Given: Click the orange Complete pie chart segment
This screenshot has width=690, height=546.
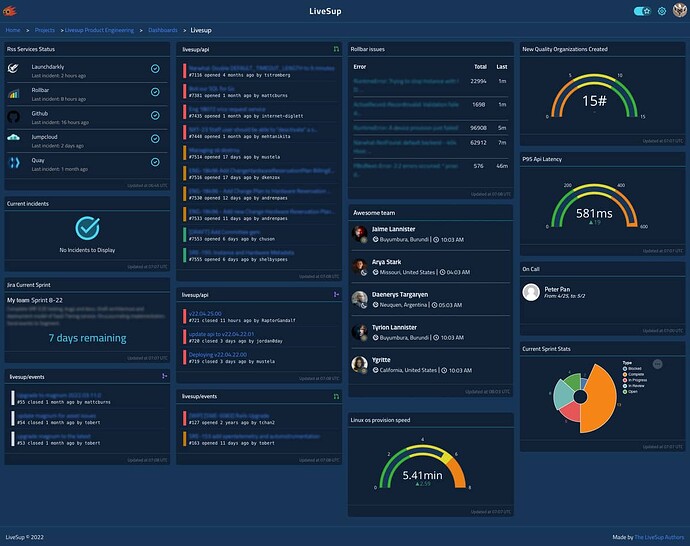Looking at the screenshot, I should click(x=598, y=398).
